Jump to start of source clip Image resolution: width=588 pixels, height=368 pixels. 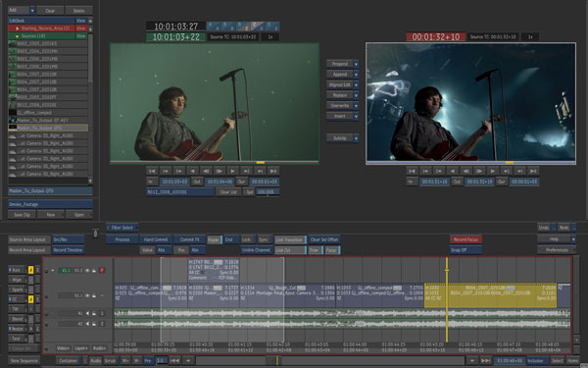pyautogui.click(x=152, y=171)
